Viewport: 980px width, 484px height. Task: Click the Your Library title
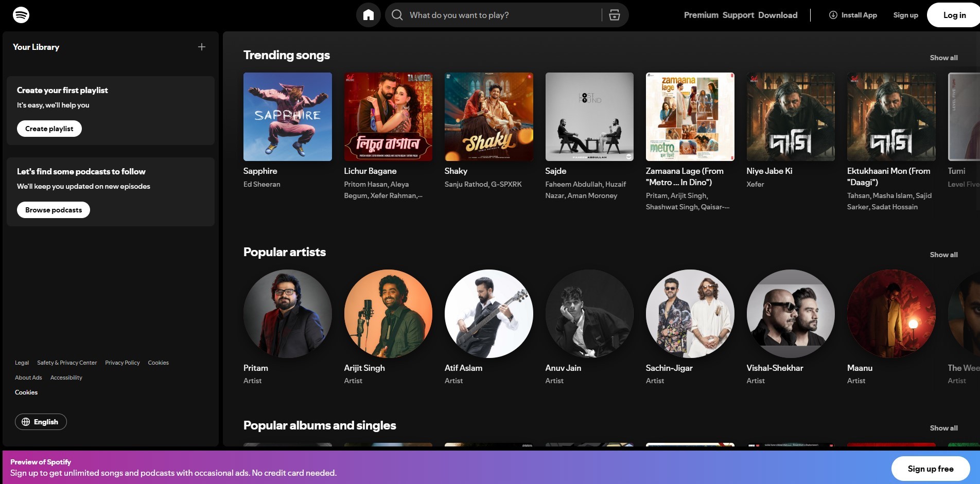pyautogui.click(x=36, y=47)
